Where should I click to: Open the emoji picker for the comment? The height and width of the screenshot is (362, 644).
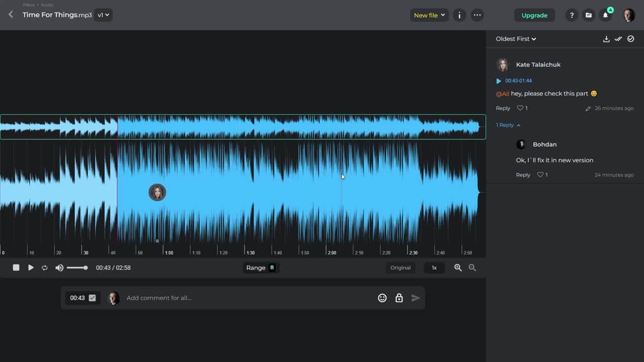point(382,298)
